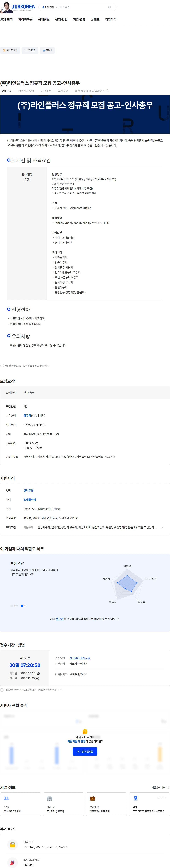
Task: Open the 합격축하금 menu
Action: click(x=25, y=20)
